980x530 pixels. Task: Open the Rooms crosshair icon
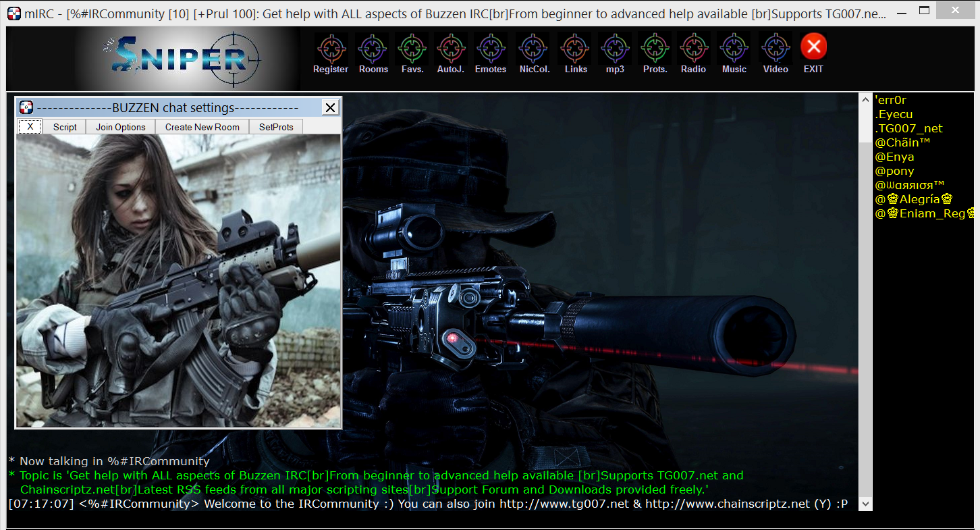pyautogui.click(x=373, y=49)
